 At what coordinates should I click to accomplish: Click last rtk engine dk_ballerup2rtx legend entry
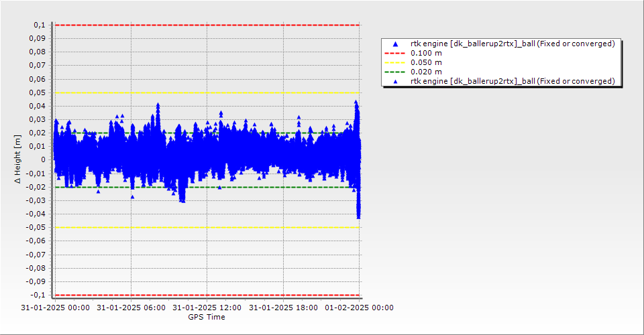pos(513,81)
